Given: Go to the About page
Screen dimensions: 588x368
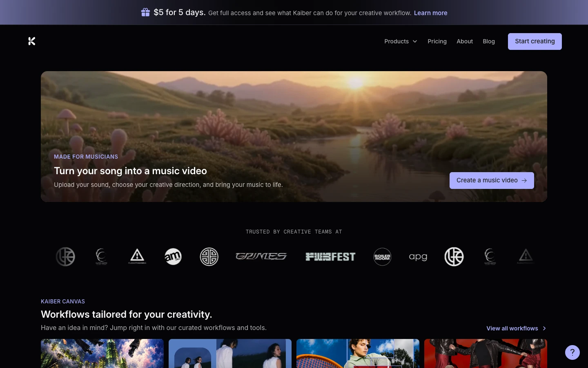Looking at the screenshot, I should (x=465, y=41).
